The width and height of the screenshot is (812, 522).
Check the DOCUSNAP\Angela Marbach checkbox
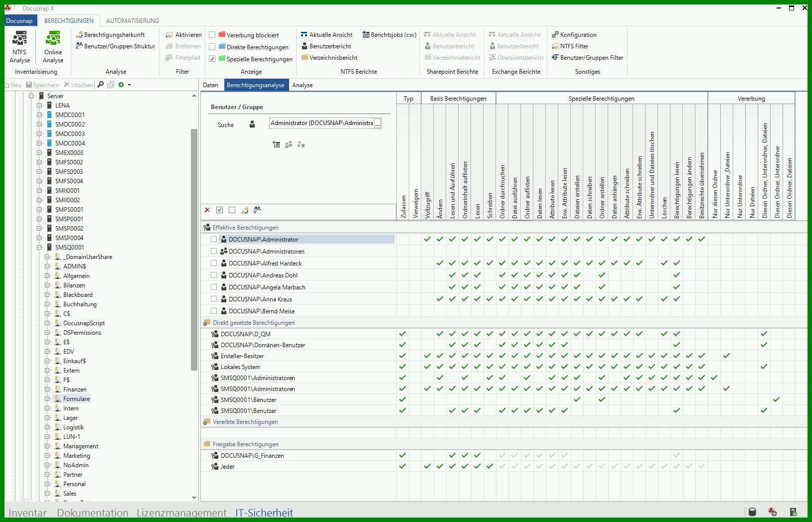click(214, 287)
